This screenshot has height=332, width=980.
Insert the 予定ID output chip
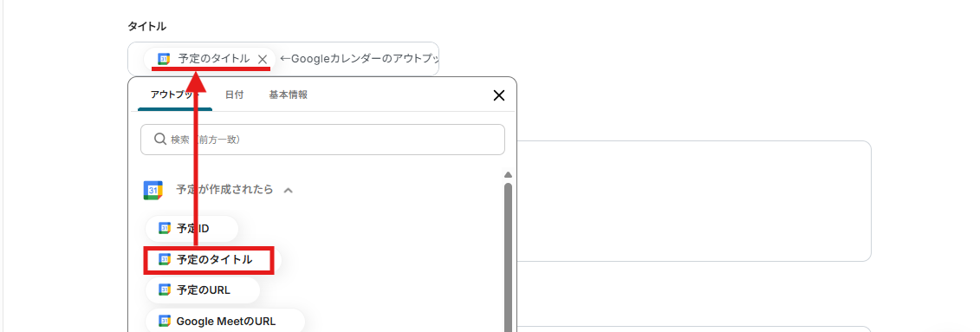click(x=191, y=229)
